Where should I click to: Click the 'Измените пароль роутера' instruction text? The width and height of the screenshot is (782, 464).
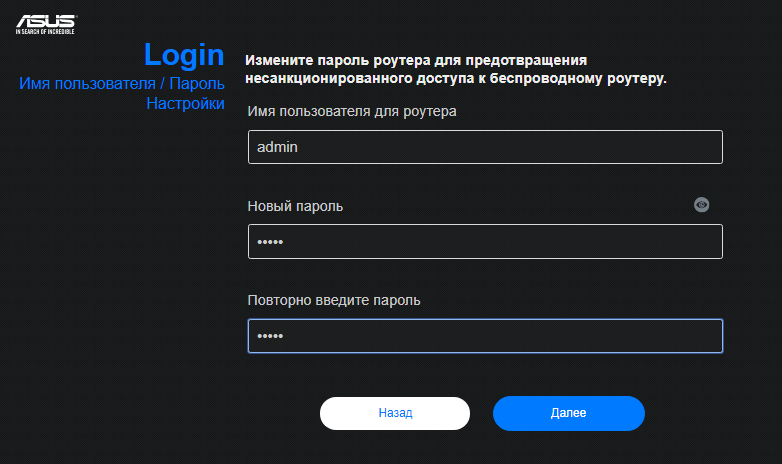pyautogui.click(x=416, y=60)
